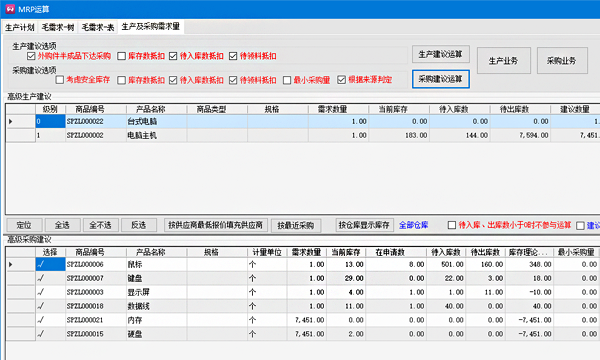Open 生产业务 button
The image size is (600, 360).
coord(504,60)
